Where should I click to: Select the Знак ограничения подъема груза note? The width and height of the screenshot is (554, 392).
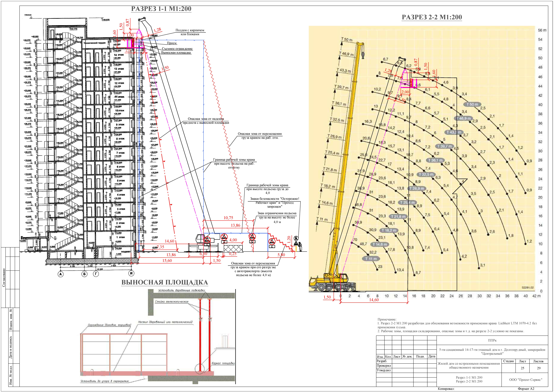click(x=277, y=217)
